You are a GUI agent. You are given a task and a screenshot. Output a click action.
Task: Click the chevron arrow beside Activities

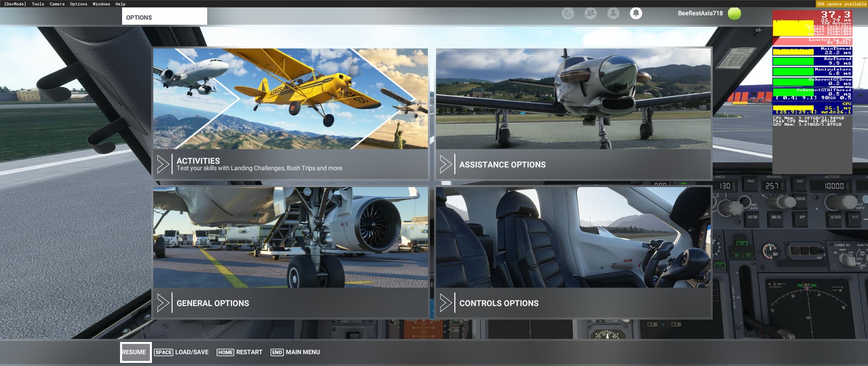pyautogui.click(x=162, y=164)
